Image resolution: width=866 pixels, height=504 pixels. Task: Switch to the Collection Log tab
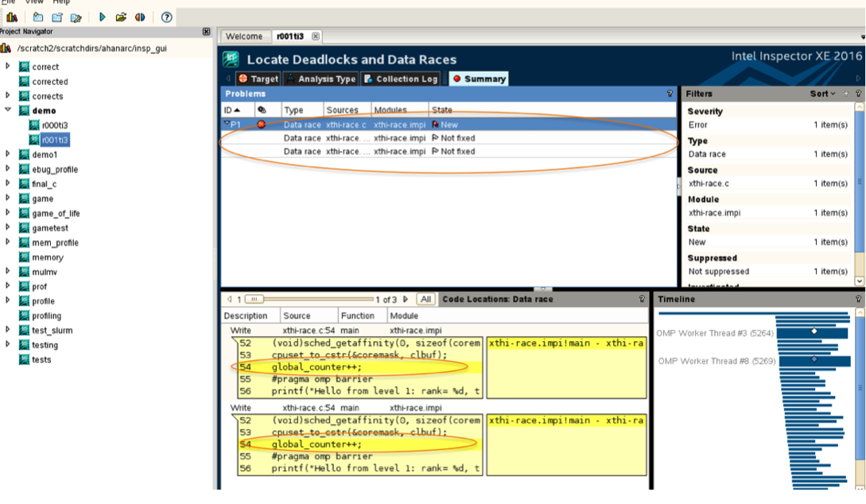pos(401,78)
